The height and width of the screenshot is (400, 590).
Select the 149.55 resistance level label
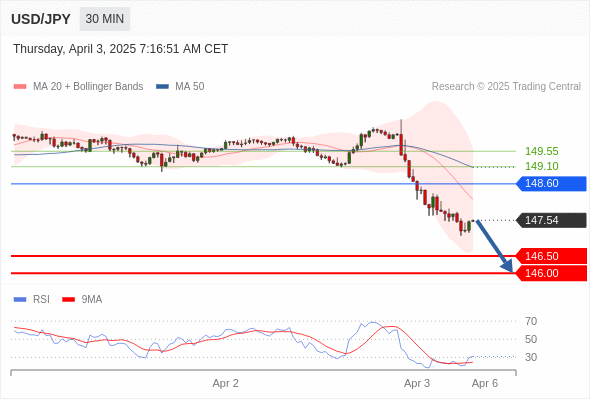point(541,151)
